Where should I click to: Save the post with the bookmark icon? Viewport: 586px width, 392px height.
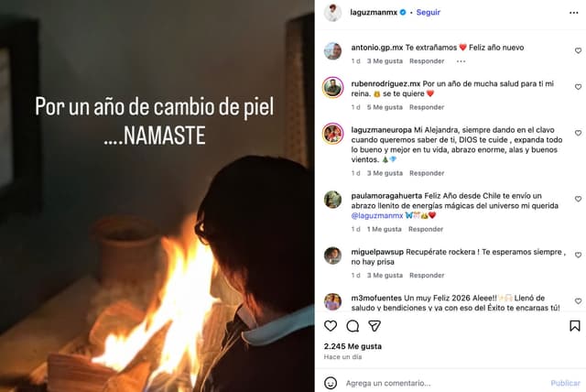click(575, 326)
